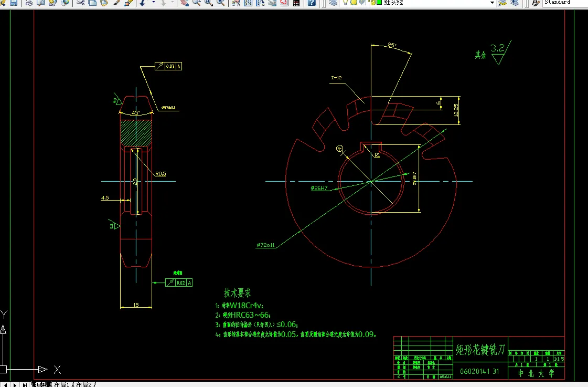Open the Standard text style dropdown
The height and width of the screenshot is (387, 588).
(x=565, y=3)
